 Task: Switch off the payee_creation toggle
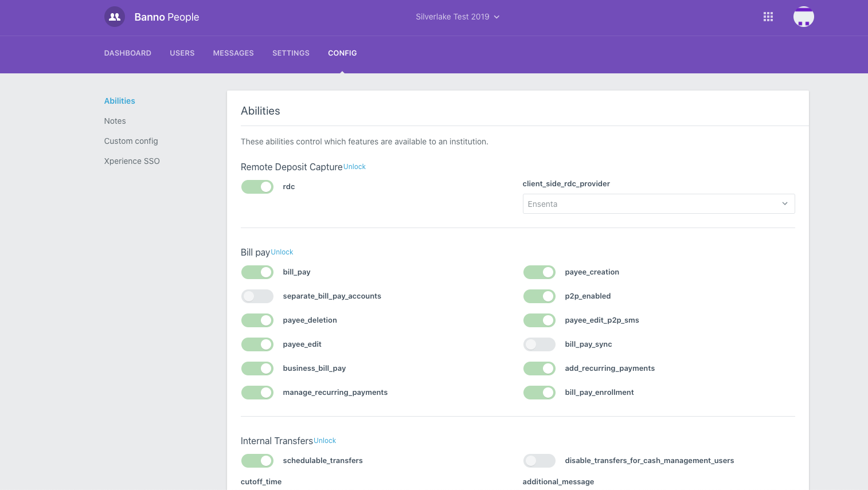[x=539, y=272]
